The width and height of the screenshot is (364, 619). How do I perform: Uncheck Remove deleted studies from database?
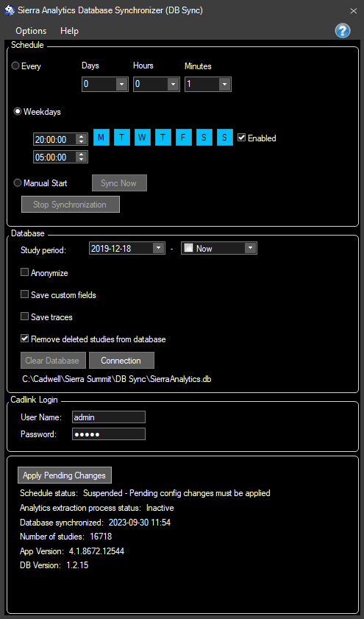click(x=25, y=339)
